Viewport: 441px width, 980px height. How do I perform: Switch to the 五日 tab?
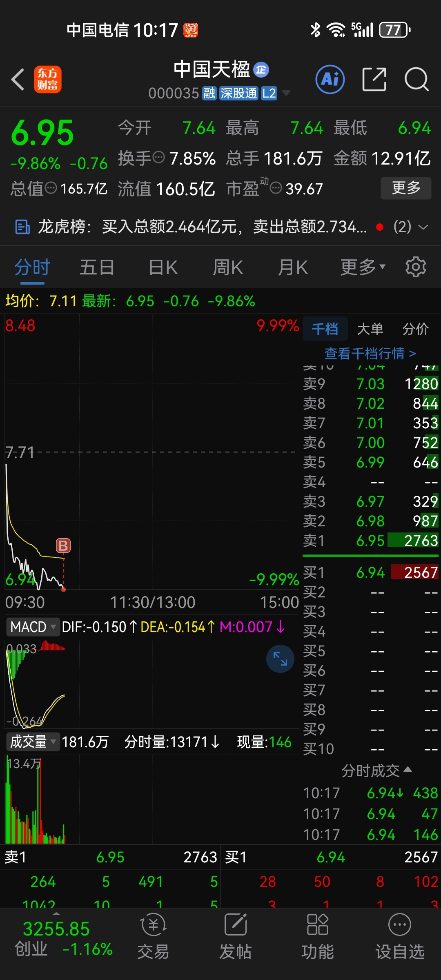97,267
